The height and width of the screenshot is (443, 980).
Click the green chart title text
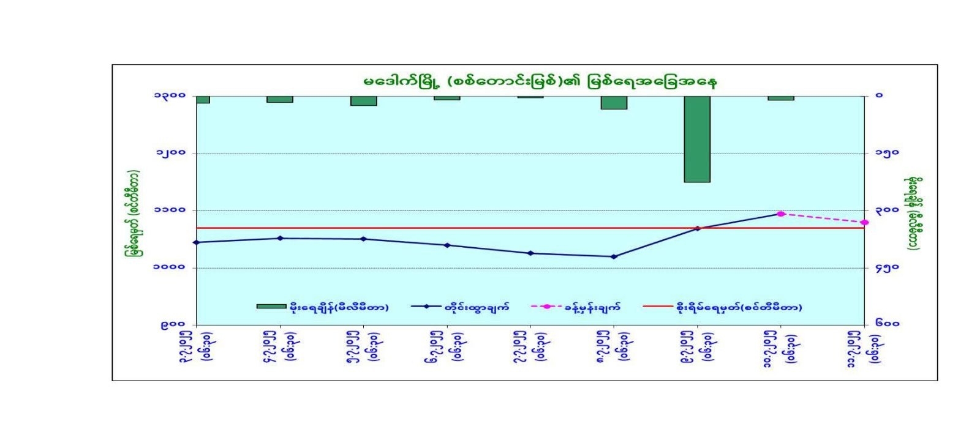(540, 82)
